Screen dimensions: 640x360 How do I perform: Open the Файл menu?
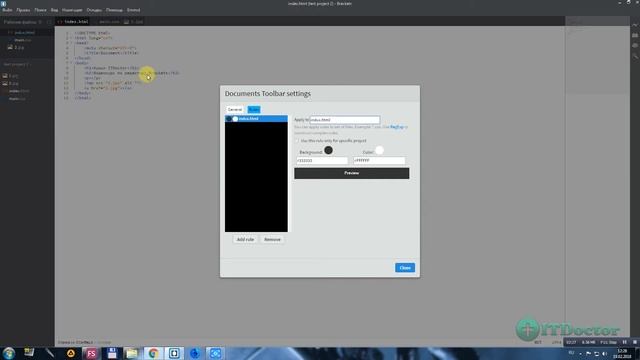(x=7, y=10)
